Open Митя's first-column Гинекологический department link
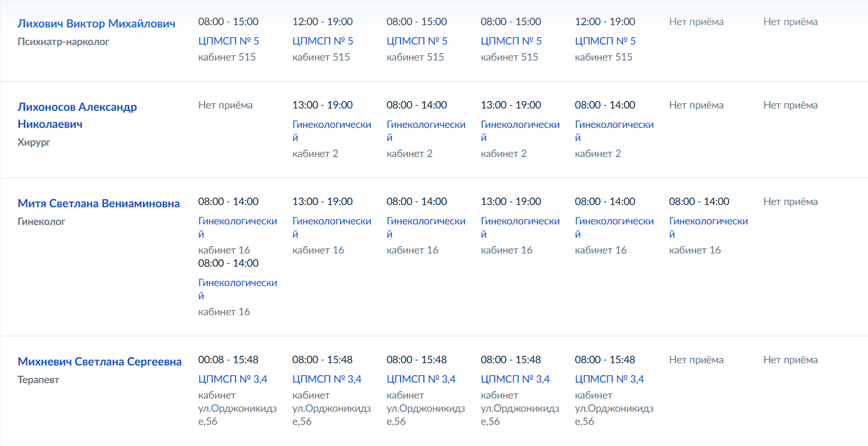Image resolution: width=868 pixels, height=446 pixels. point(238,227)
